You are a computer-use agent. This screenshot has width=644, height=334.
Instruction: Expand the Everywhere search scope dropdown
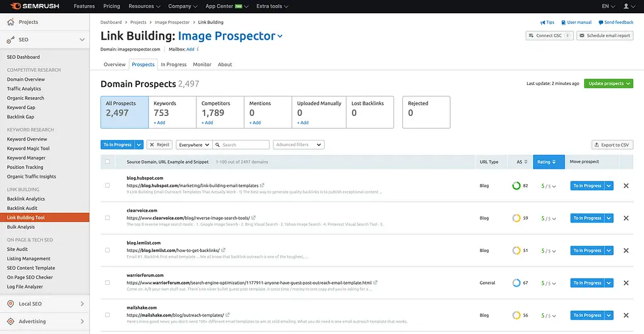194,145
